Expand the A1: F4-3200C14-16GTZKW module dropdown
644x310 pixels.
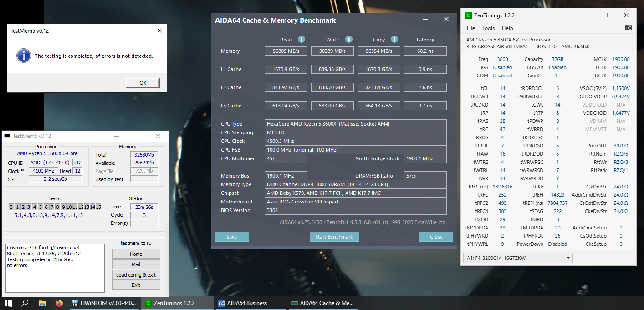(517, 258)
